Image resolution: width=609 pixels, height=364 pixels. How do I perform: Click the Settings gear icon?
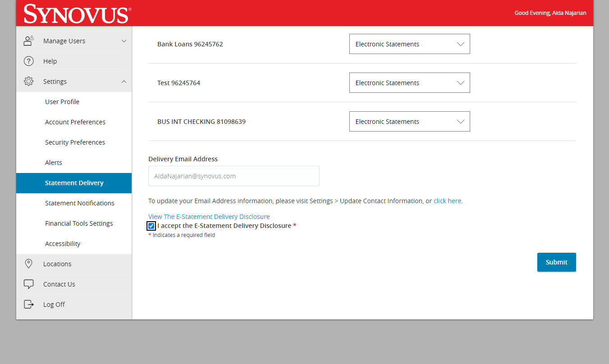click(29, 82)
